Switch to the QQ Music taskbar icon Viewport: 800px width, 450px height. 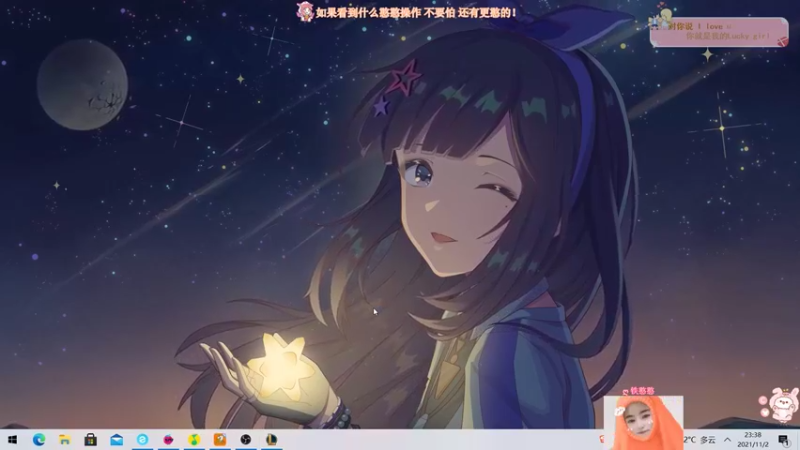coord(194,439)
